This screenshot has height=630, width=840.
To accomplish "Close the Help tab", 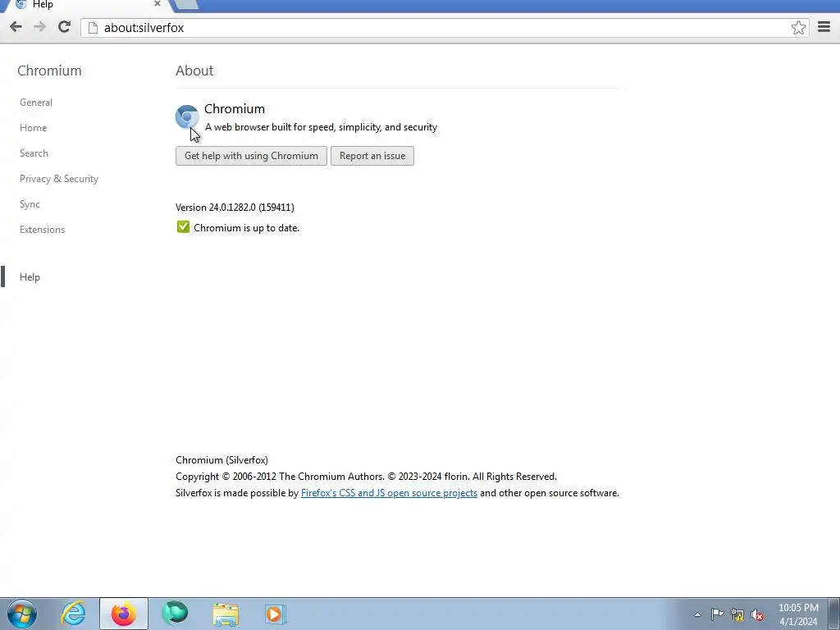I will pos(157,4).
